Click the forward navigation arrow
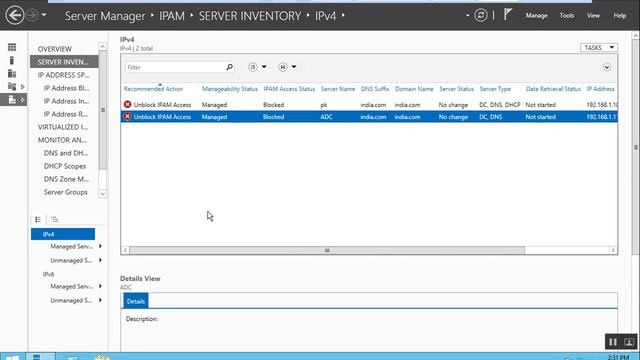Viewport: 640px width, 360px height. coord(33,16)
